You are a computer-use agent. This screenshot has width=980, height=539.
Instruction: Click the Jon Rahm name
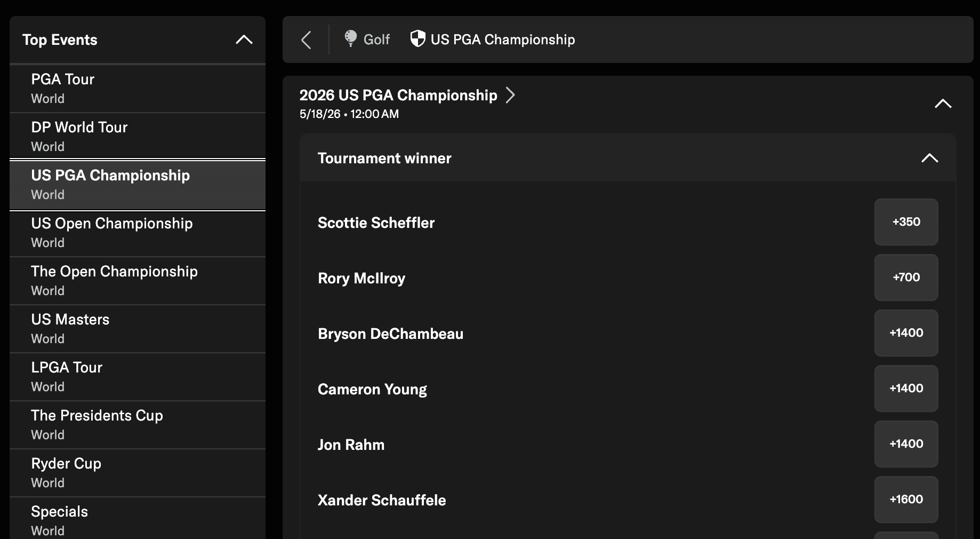coord(351,445)
